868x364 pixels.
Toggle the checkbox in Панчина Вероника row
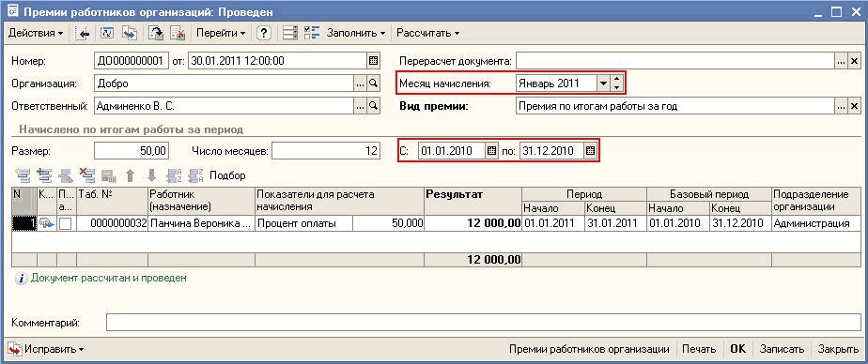click(x=66, y=223)
